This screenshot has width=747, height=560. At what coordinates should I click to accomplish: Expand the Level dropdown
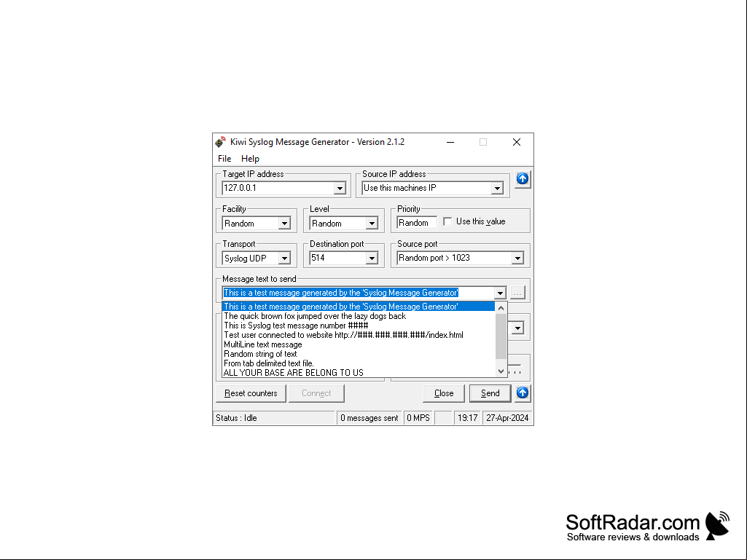(x=372, y=223)
